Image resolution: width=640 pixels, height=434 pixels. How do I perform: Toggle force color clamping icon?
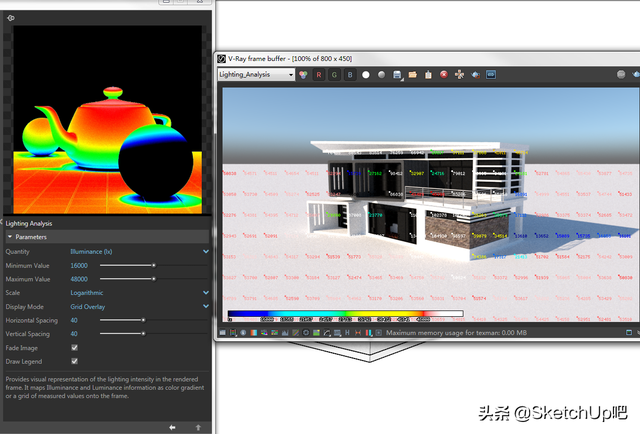pyautogui.click(x=233, y=333)
